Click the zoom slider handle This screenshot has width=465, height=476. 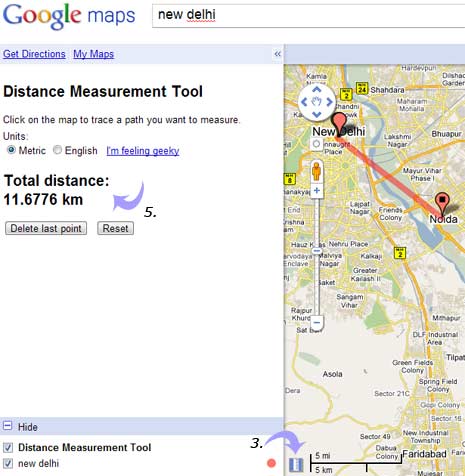coord(317,251)
